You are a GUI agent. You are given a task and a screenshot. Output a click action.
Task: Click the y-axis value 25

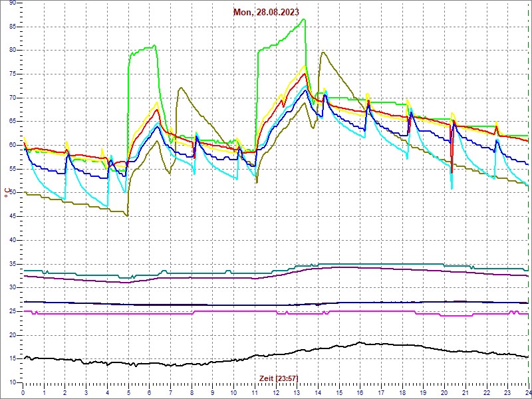pos(13,311)
